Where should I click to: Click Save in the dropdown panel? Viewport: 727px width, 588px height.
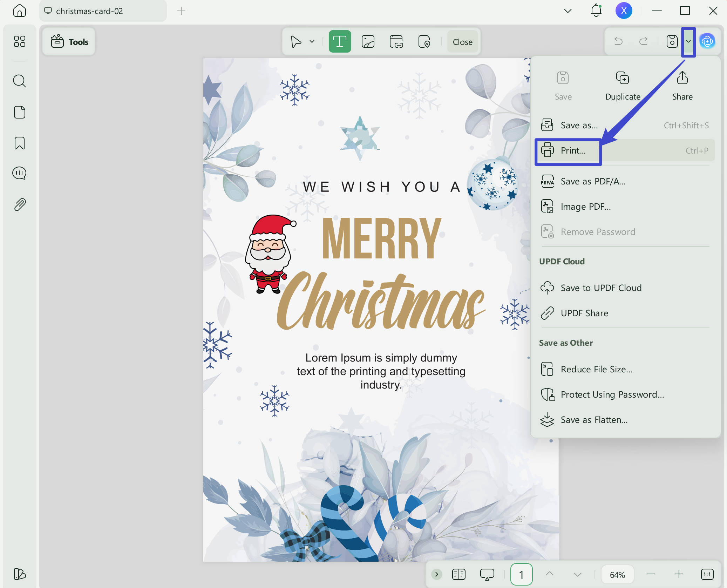tap(563, 86)
